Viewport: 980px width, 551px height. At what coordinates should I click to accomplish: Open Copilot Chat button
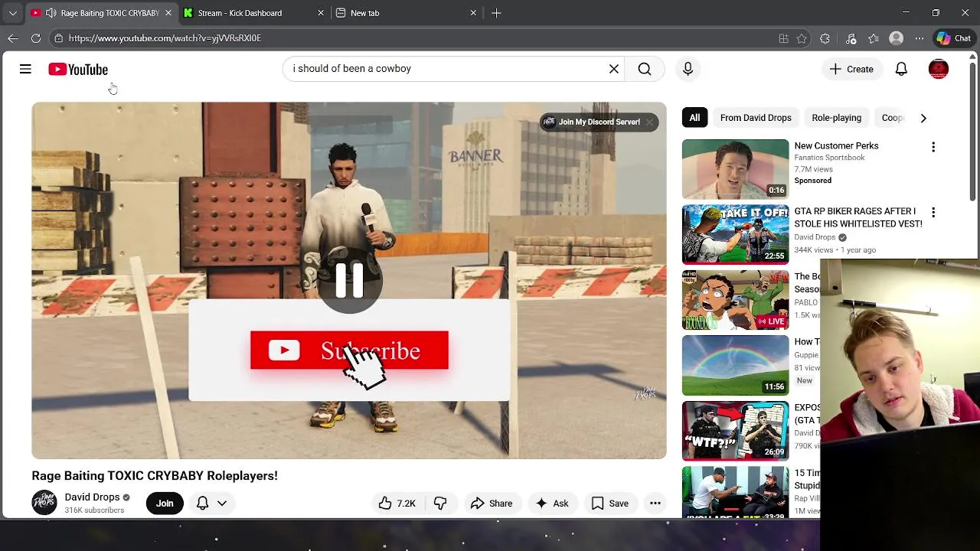click(953, 38)
